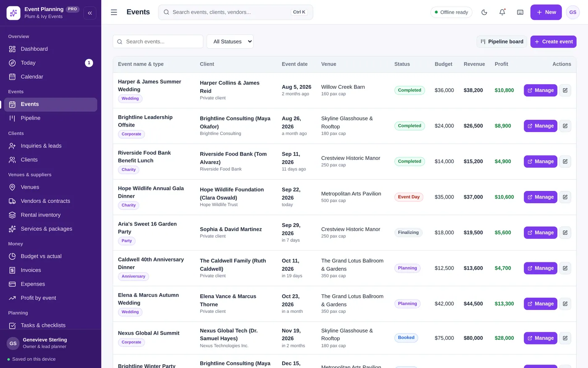Screen dimensions: 588x368
Task: Edit Hope Wildlife Annual Gala Dinner icon
Action: coord(565,197)
